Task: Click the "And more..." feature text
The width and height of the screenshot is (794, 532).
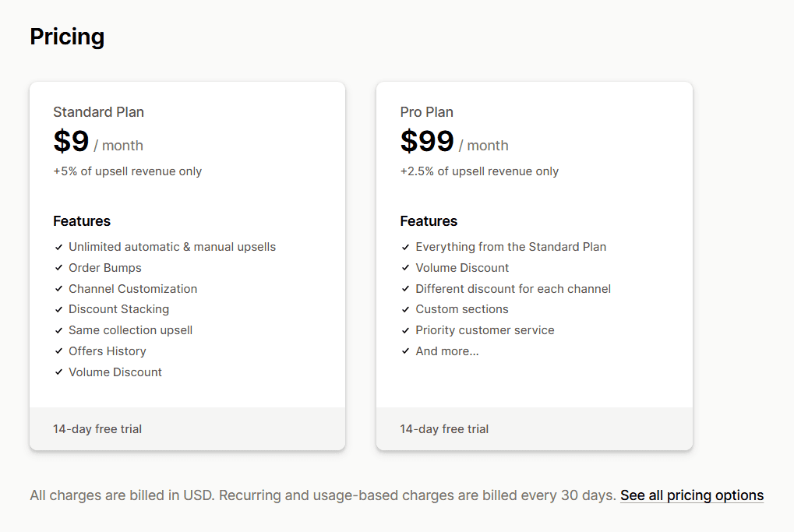Action: 447,351
